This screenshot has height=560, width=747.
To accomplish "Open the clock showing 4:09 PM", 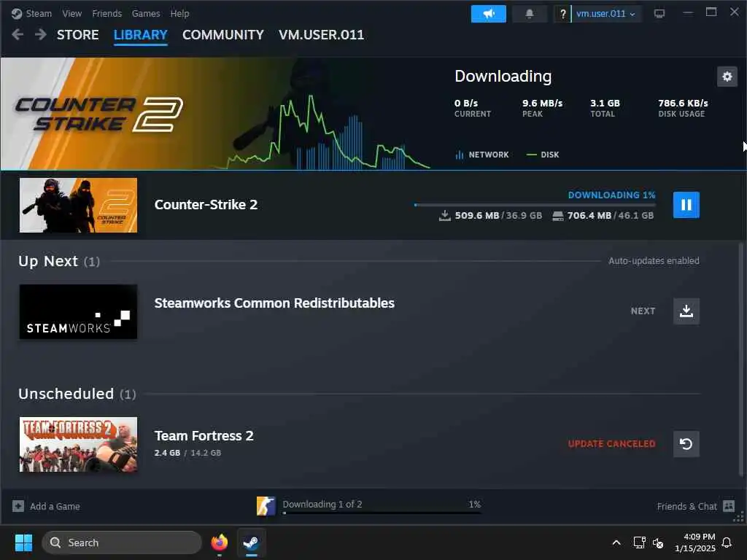I will coord(695,542).
